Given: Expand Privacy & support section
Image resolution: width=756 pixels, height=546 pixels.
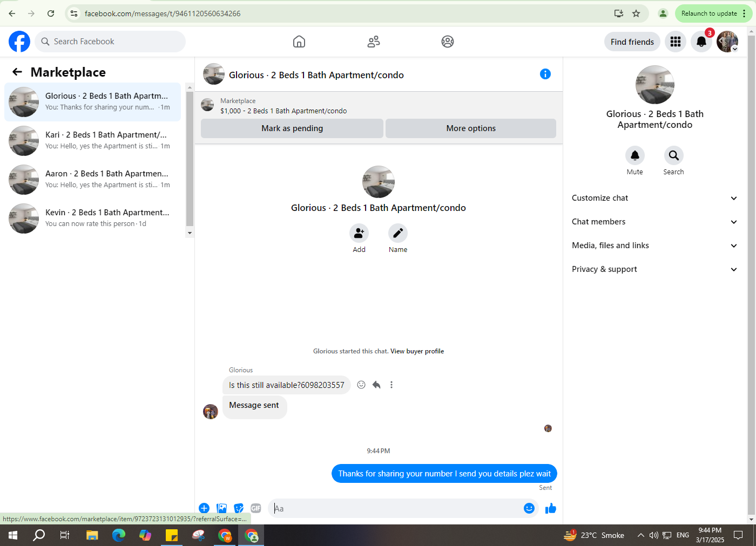Looking at the screenshot, I should (x=654, y=269).
